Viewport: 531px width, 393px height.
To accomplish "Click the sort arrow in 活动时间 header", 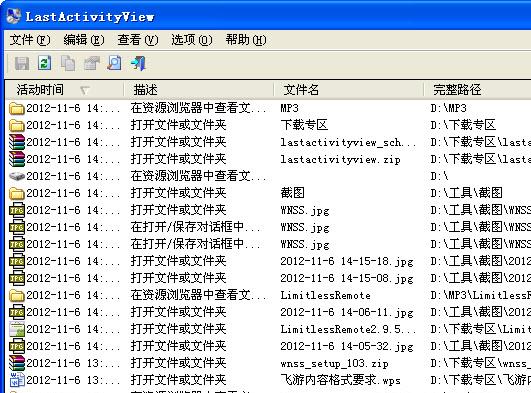I will [85, 90].
